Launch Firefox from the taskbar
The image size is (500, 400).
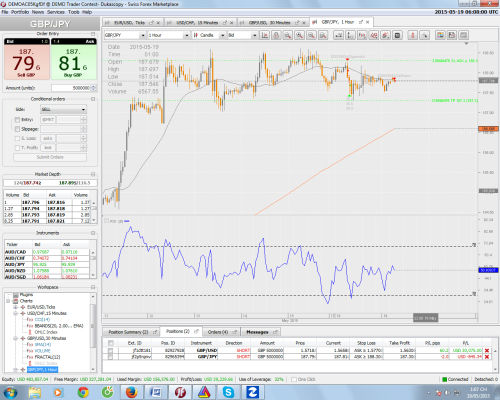(x=131, y=392)
